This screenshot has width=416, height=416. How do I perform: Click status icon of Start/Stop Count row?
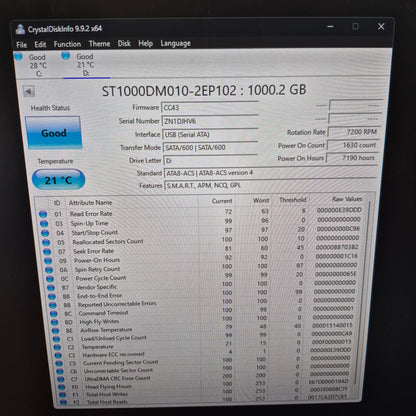[45, 233]
